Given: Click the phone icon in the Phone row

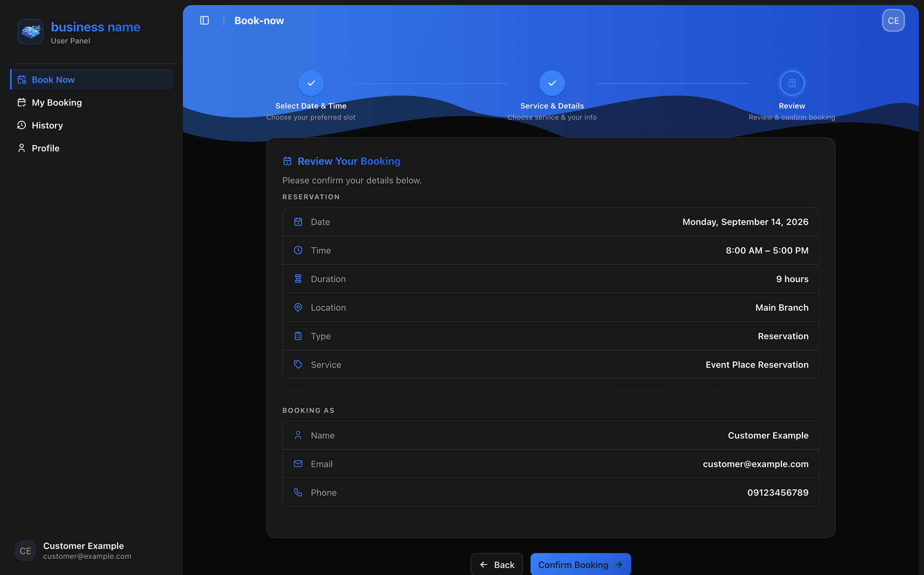Looking at the screenshot, I should (298, 492).
